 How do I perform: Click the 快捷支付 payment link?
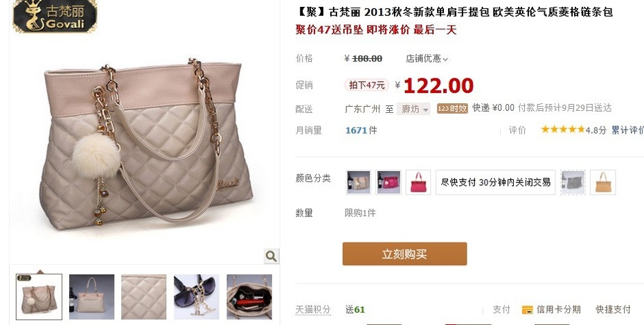[x=614, y=309]
